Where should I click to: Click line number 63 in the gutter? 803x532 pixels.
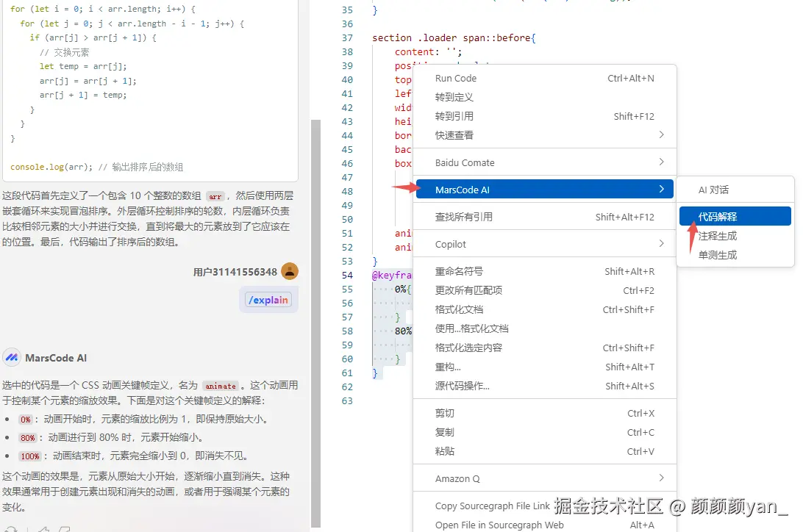pyautogui.click(x=347, y=401)
